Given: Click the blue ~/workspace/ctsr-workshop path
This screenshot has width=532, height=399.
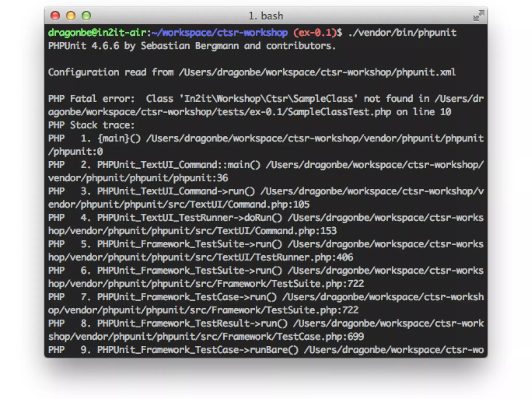Looking at the screenshot, I should tap(220, 33).
